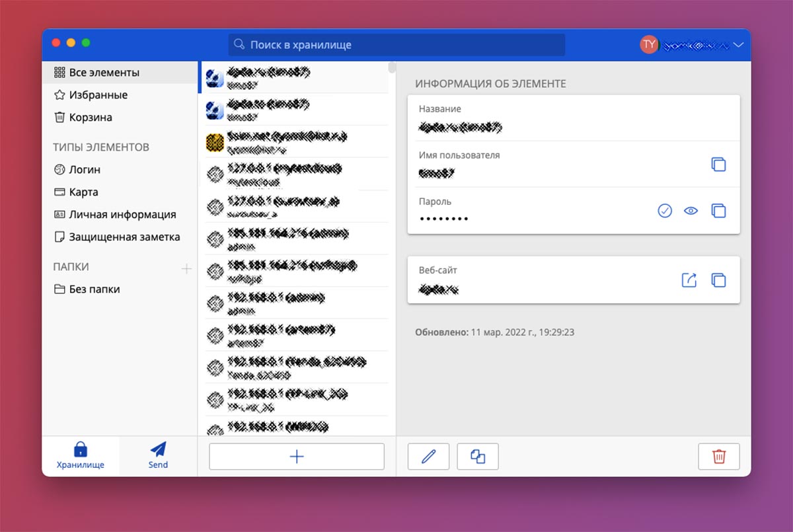Filter by Защищенная заметка type
The height and width of the screenshot is (532, 793).
tap(124, 237)
